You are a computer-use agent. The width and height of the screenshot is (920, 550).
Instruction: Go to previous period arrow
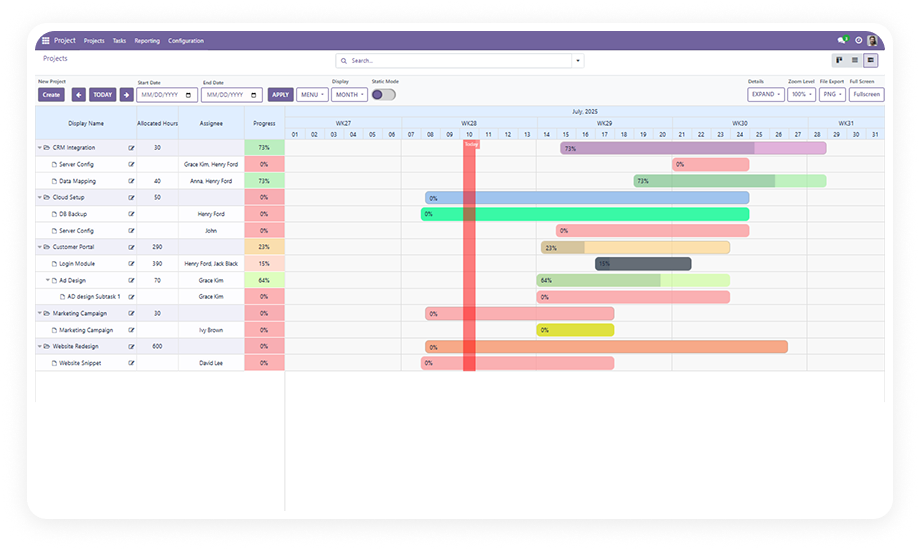(x=79, y=95)
